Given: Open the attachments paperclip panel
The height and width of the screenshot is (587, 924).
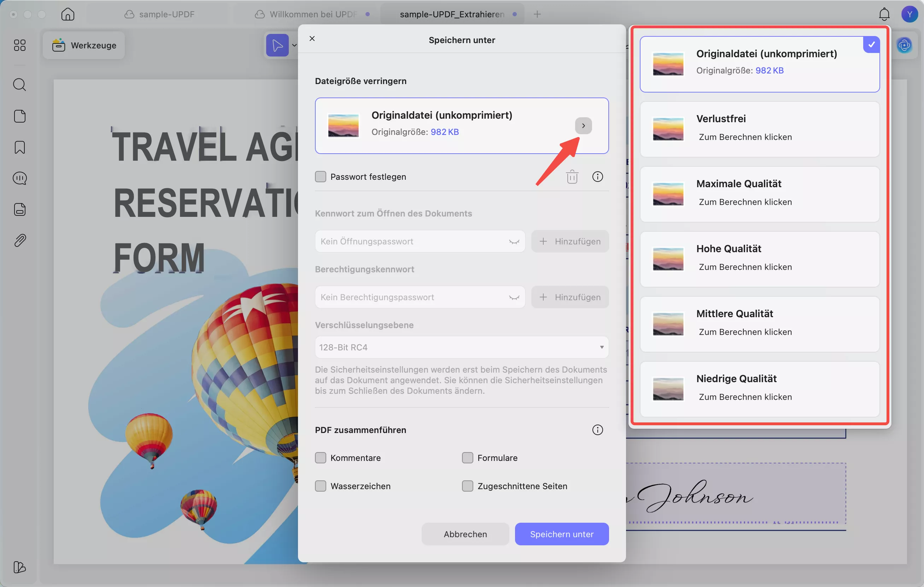Looking at the screenshot, I should coord(19,241).
